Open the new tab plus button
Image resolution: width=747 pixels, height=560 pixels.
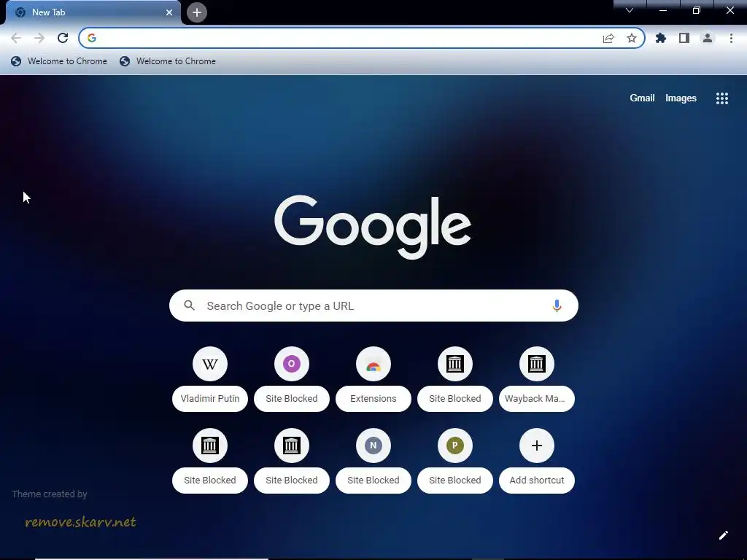tap(197, 12)
